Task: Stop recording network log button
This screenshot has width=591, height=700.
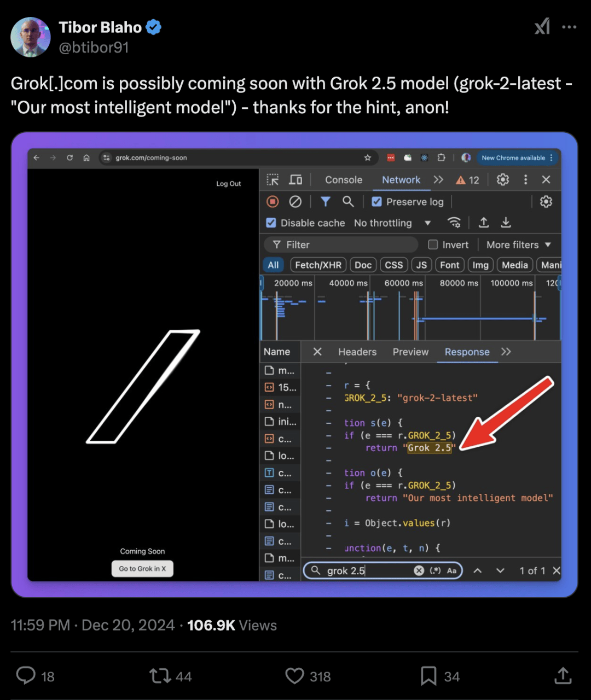Action: pyautogui.click(x=273, y=202)
